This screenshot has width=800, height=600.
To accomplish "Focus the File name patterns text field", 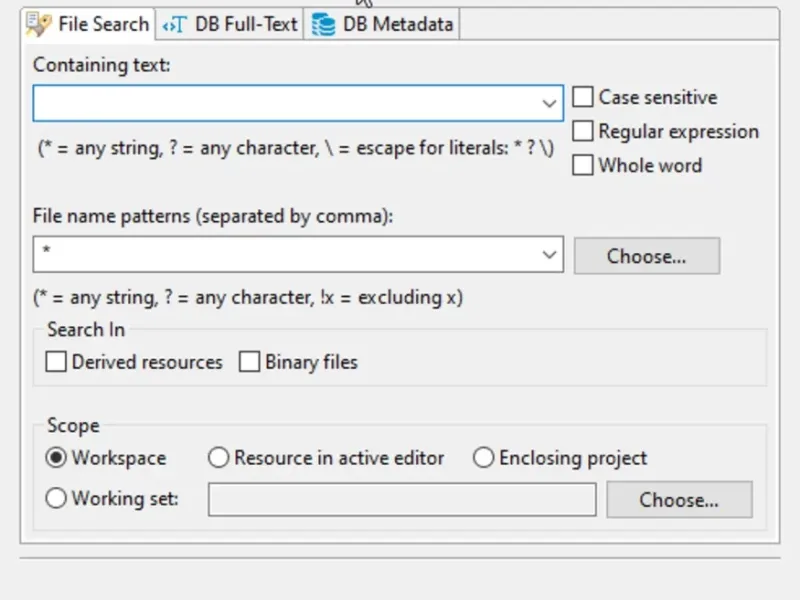I will point(285,255).
